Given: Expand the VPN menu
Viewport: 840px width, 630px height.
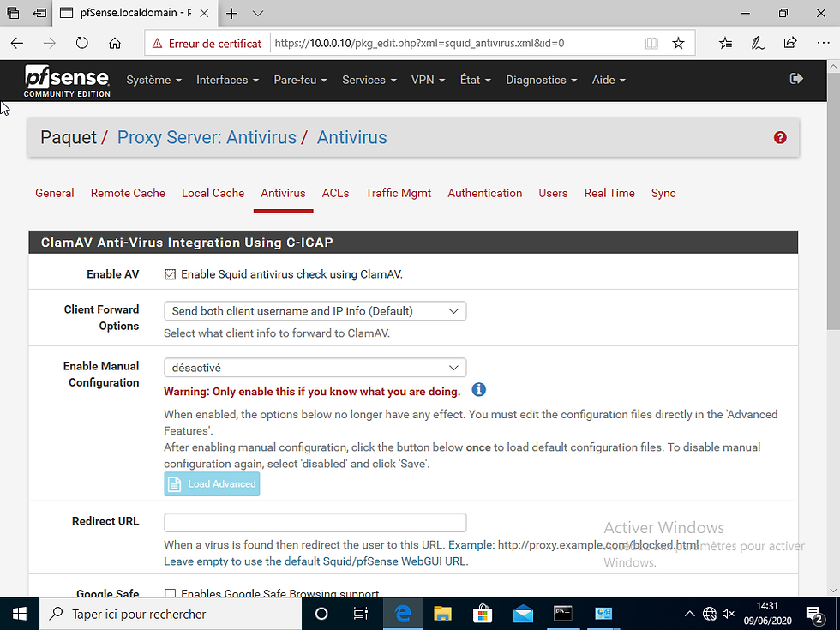Looking at the screenshot, I should [x=428, y=80].
